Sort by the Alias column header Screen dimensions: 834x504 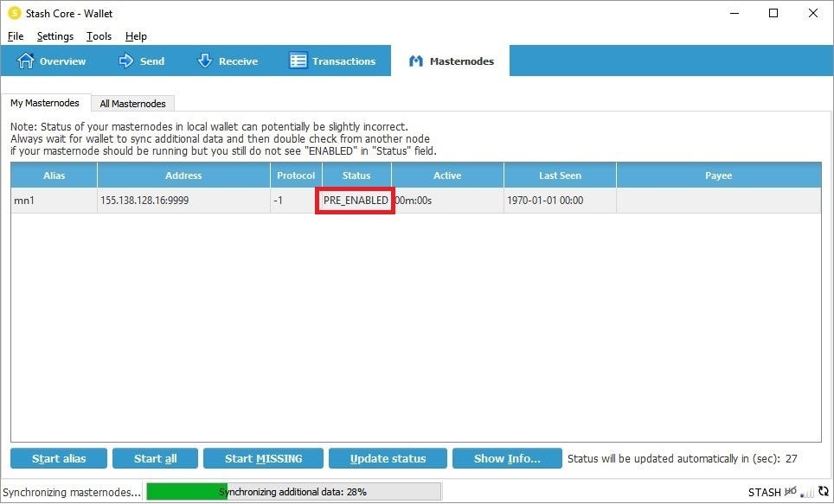pyautogui.click(x=55, y=175)
